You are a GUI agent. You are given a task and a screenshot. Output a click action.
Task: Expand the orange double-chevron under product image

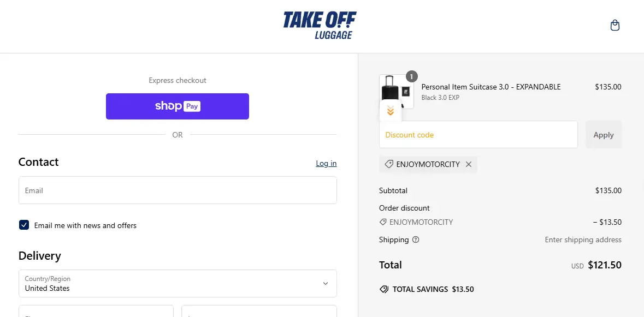(390, 111)
